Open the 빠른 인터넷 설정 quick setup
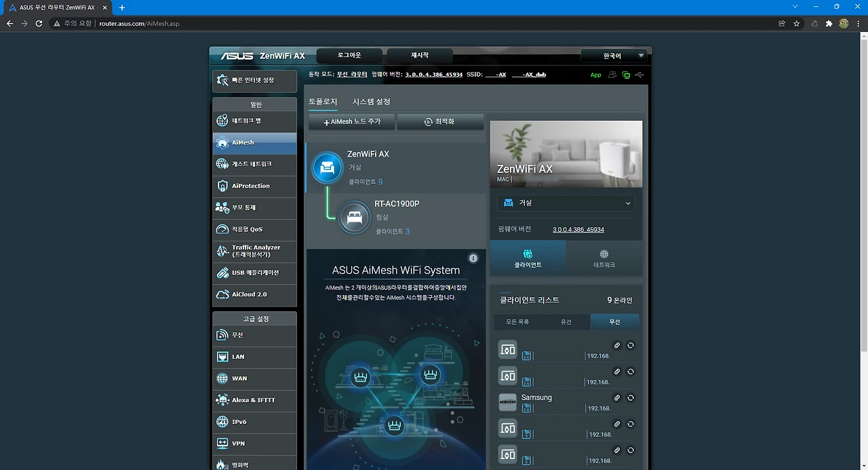868x470 pixels. [x=254, y=81]
